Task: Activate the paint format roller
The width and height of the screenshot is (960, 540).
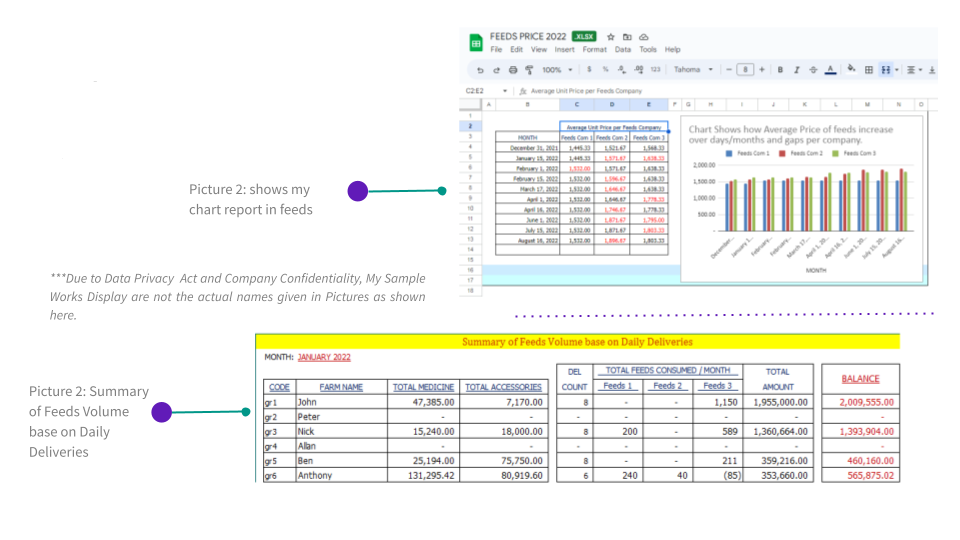Action: pyautogui.click(x=530, y=70)
